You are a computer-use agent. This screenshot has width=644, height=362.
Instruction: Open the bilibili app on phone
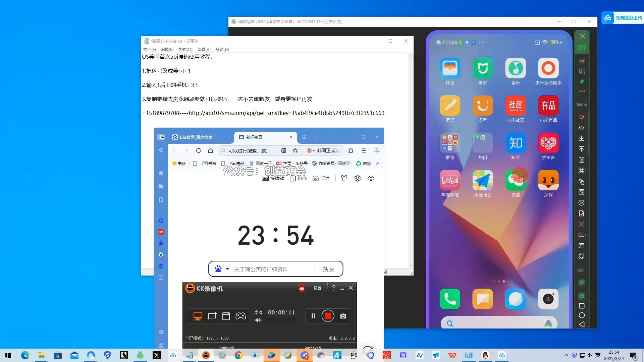click(x=449, y=180)
